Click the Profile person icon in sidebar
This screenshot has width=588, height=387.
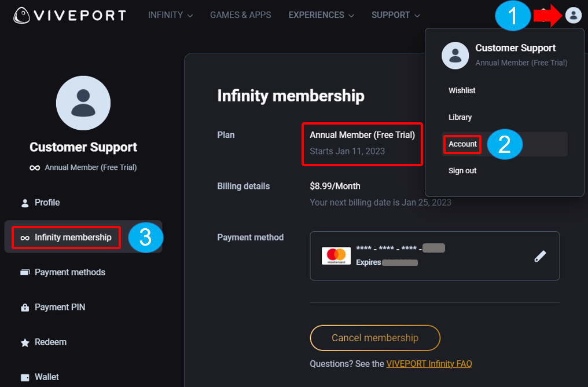click(25, 203)
